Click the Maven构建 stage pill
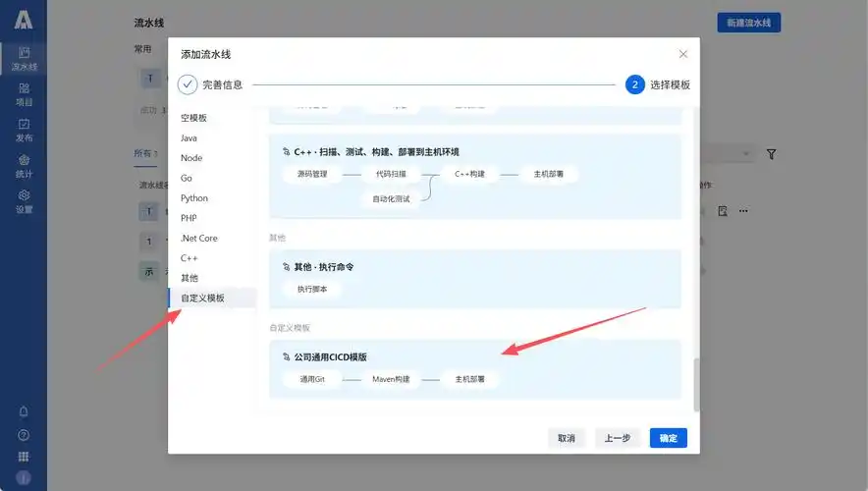Screen dimensions: 868x491 pyautogui.click(x=391, y=379)
